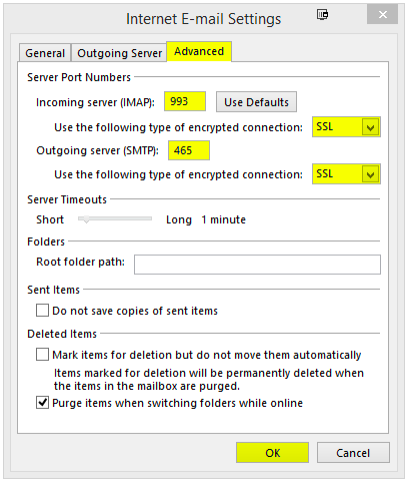Click the display icon in title bar
411x482 pixels.
(322, 15)
